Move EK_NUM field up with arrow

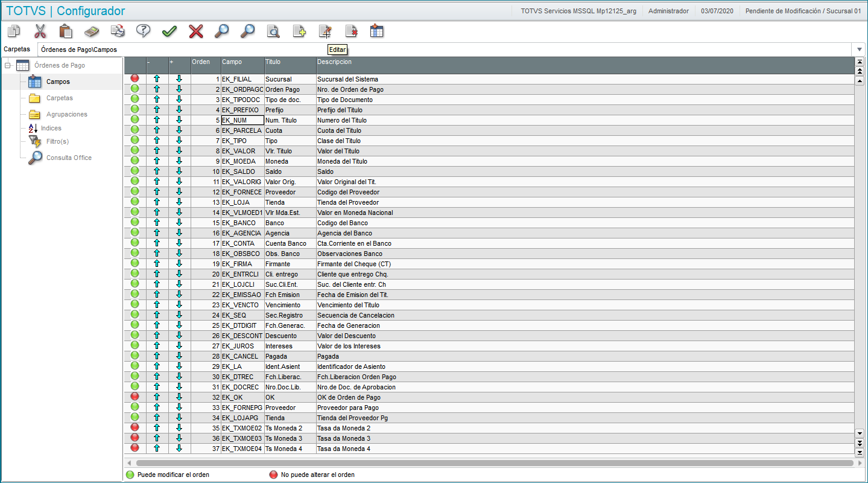click(157, 120)
